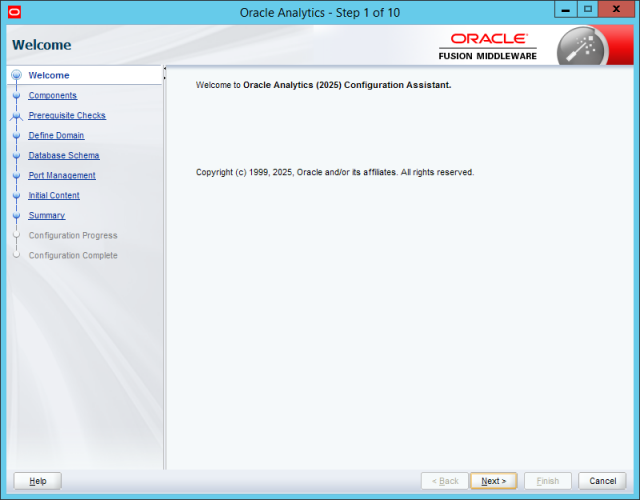Go to Summary step

point(47,216)
